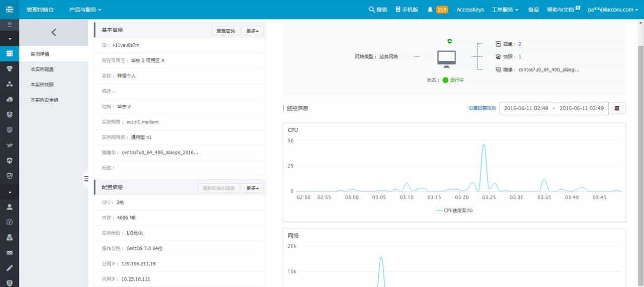Collapse the upper sidebar group caret

pyautogui.click(x=9, y=39)
